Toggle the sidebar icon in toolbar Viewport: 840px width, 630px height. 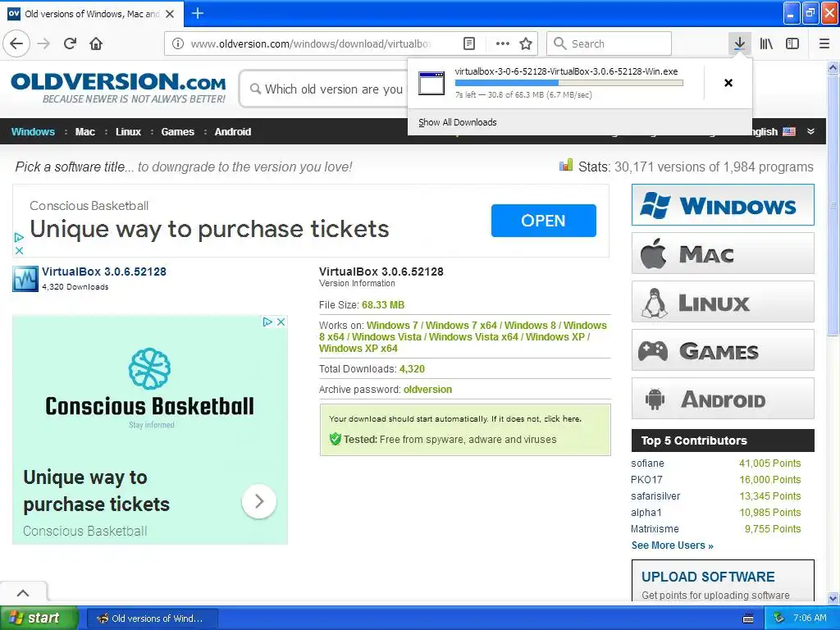point(792,43)
